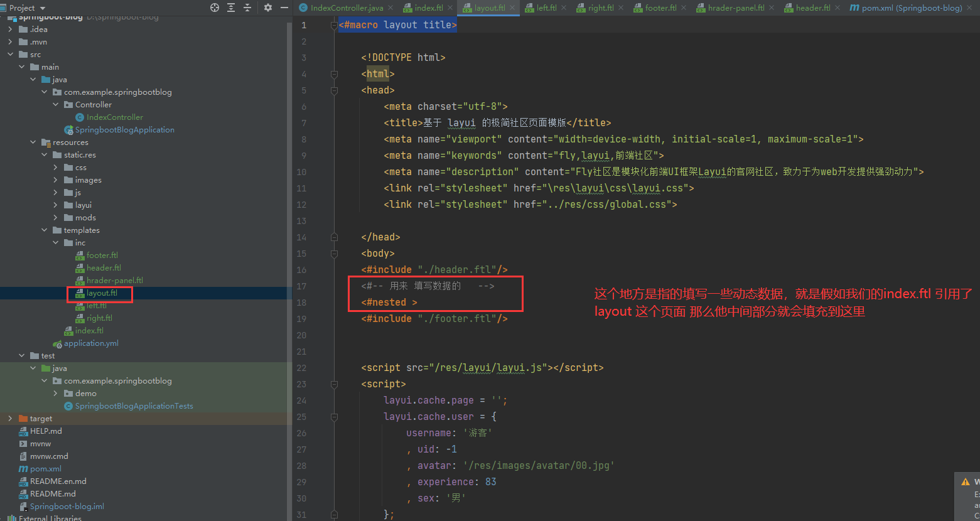Close the IndexController.java tab

click(390, 8)
